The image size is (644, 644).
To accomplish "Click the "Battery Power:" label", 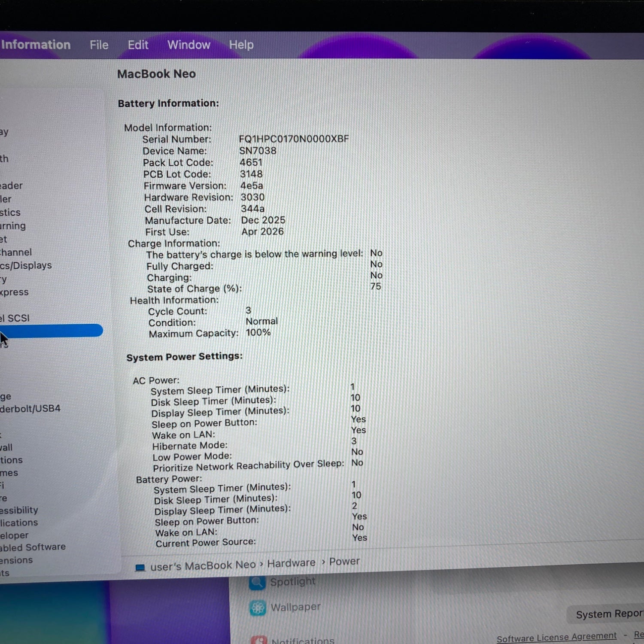I will pyautogui.click(x=169, y=479).
